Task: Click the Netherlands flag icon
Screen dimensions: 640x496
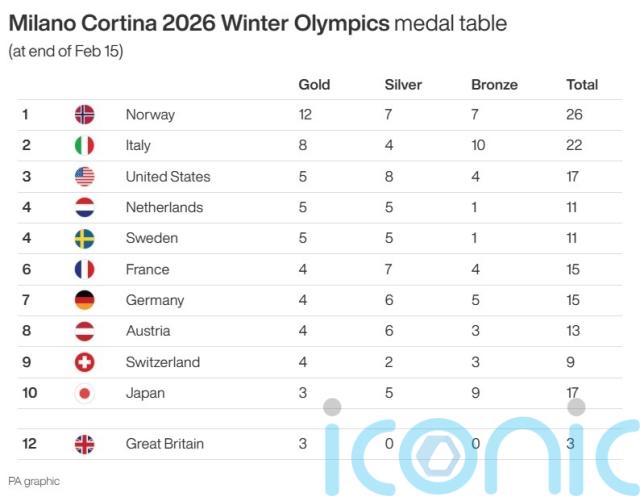Action: (84, 208)
